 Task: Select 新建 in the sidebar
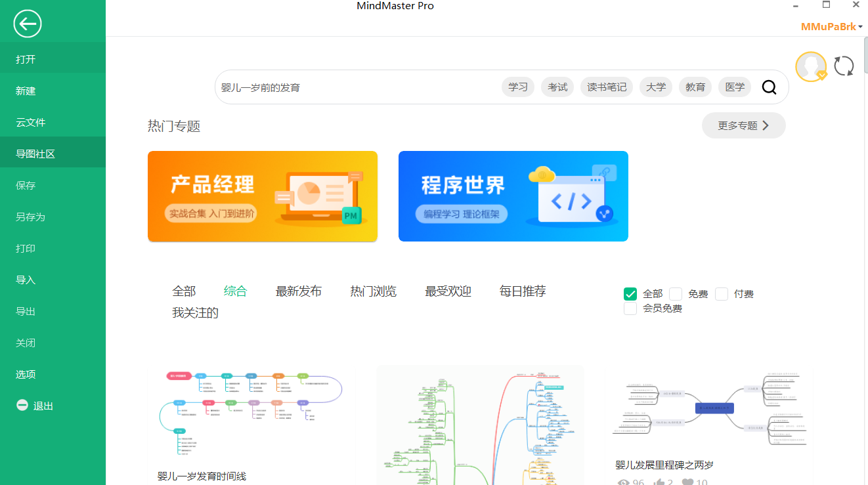[53, 91]
